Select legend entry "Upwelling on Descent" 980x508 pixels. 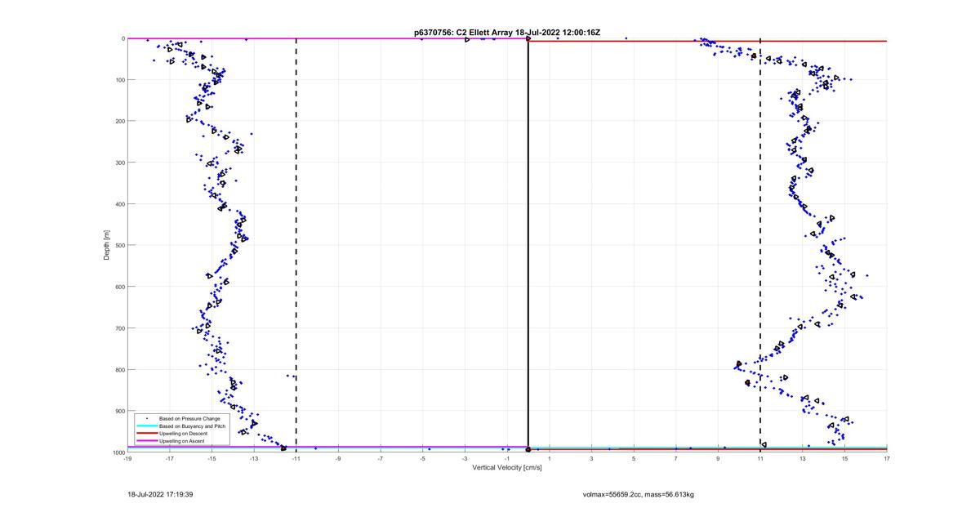point(181,433)
